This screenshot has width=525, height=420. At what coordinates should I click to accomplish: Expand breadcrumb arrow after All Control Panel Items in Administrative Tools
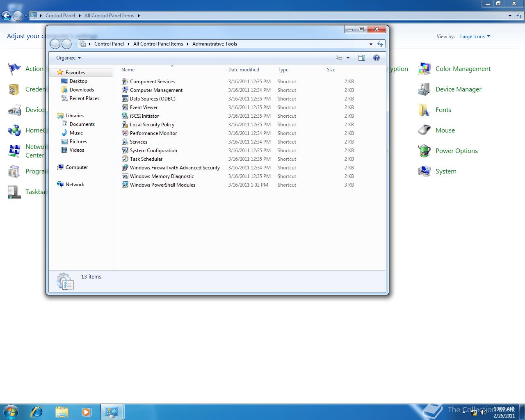187,44
